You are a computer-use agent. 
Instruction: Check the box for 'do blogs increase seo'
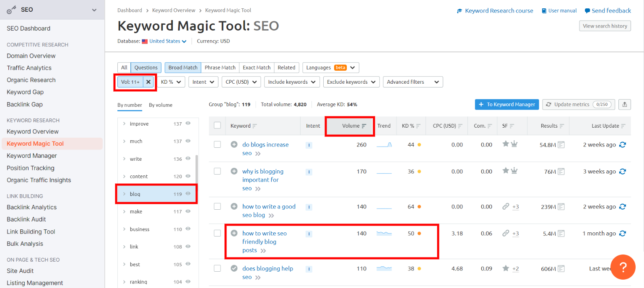point(217,144)
